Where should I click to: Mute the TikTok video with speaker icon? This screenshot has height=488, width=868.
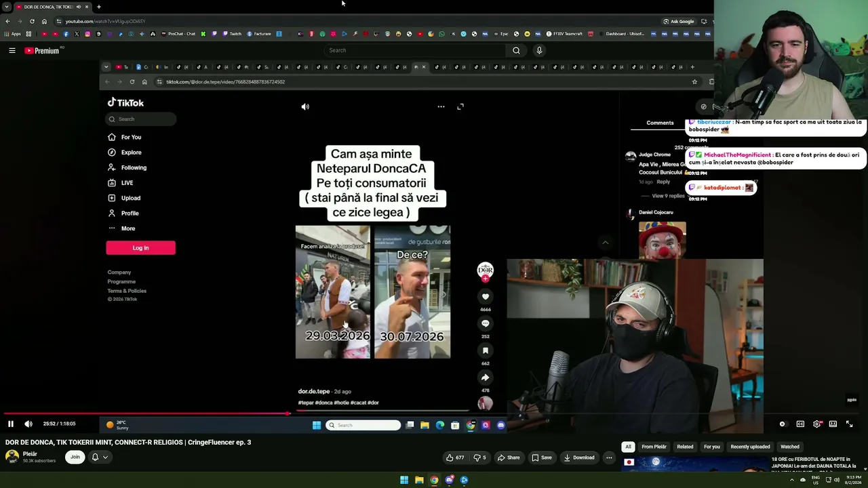[305, 106]
